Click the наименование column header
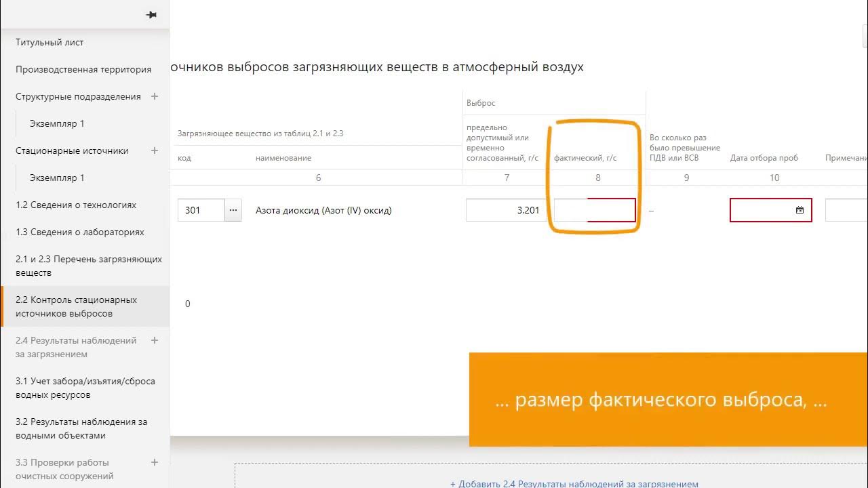Screen dimensions: 868x488 pos(283,158)
